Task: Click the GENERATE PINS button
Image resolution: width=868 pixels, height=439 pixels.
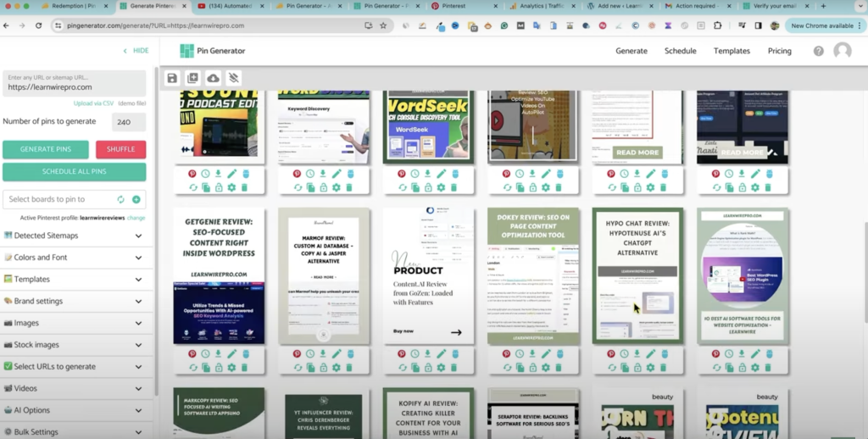Action: pos(46,149)
